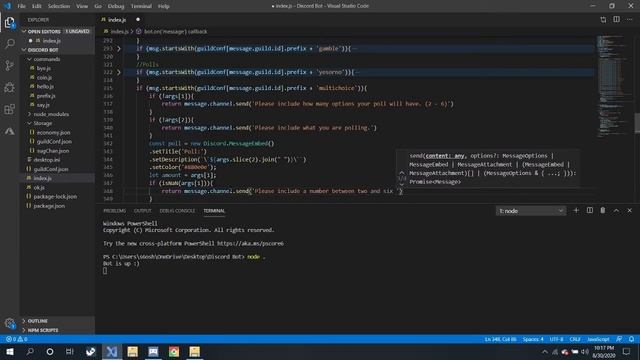The height and width of the screenshot is (360, 640).
Task: Switch to the Problems panel tab
Action: coord(114,211)
